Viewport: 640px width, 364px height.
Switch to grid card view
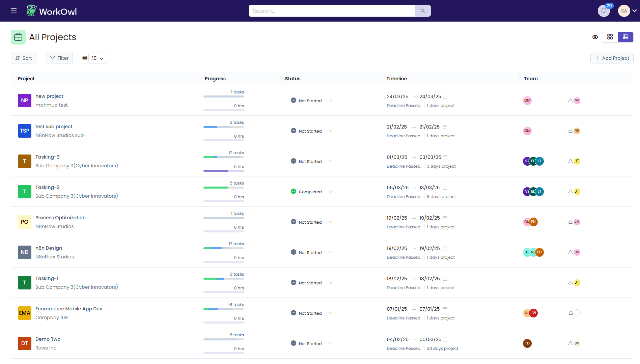pos(610,37)
